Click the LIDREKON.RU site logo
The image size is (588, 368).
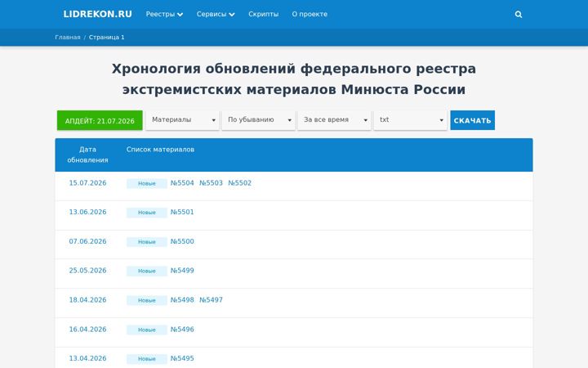(97, 14)
